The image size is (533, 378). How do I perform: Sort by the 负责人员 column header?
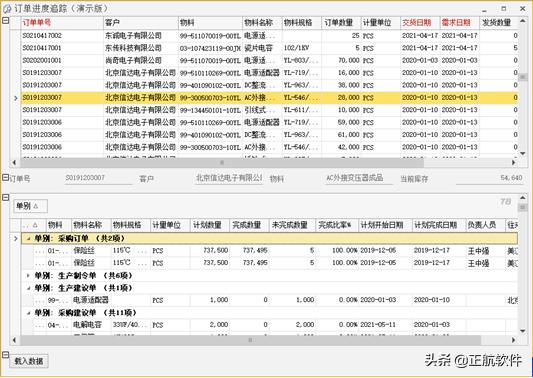click(485, 225)
